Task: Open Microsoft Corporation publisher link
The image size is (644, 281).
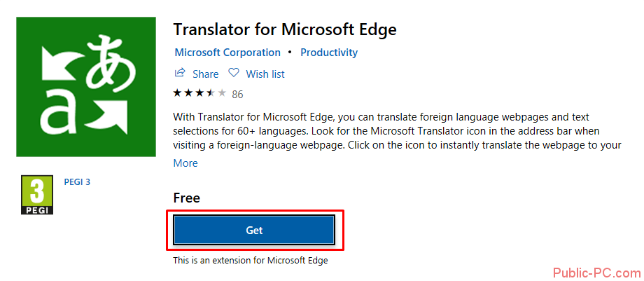Action: pos(227,53)
